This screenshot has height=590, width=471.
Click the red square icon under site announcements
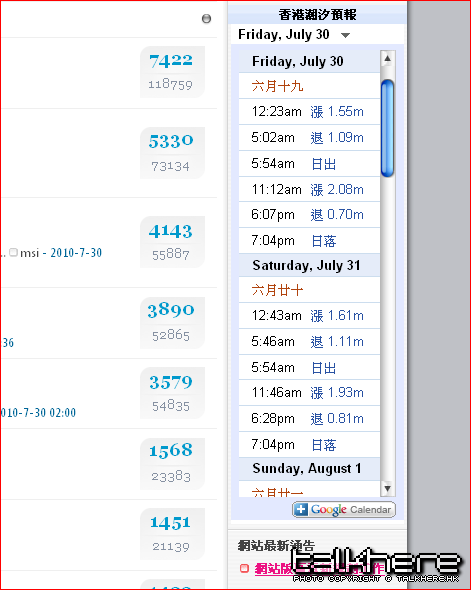(x=244, y=568)
